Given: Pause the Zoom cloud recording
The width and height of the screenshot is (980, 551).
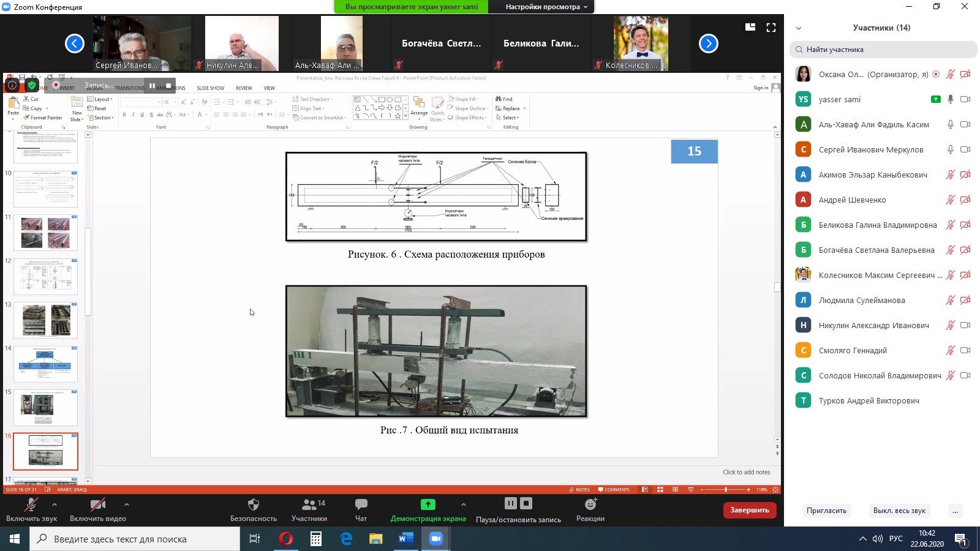Looking at the screenshot, I should [511, 503].
